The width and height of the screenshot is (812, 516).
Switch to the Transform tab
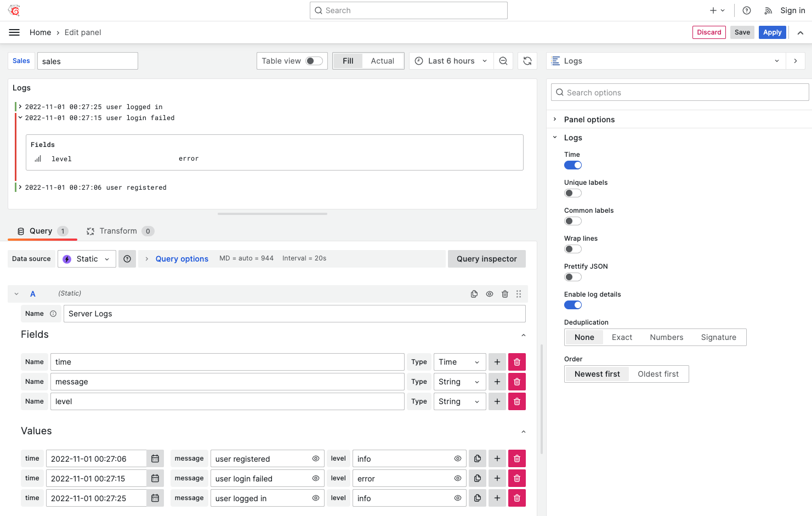coord(118,231)
